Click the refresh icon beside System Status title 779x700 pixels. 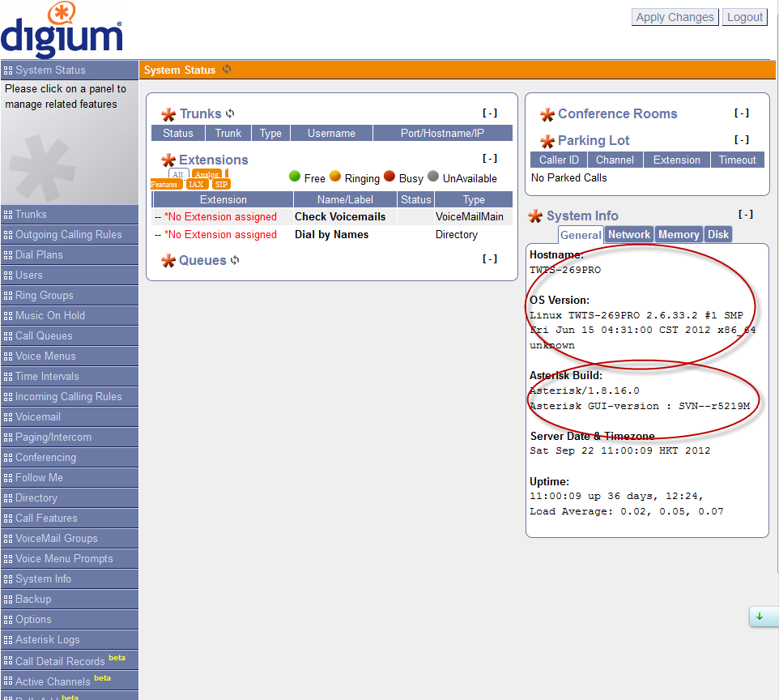coord(227,69)
